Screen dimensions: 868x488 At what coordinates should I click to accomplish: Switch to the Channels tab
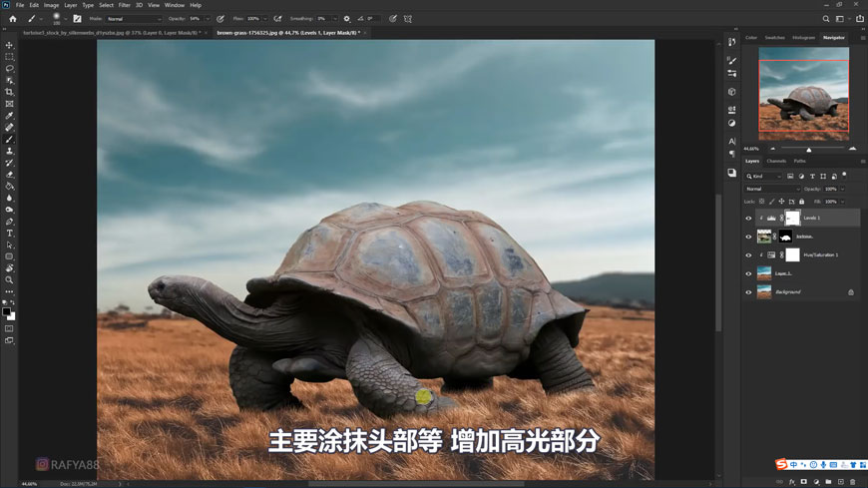(776, 161)
